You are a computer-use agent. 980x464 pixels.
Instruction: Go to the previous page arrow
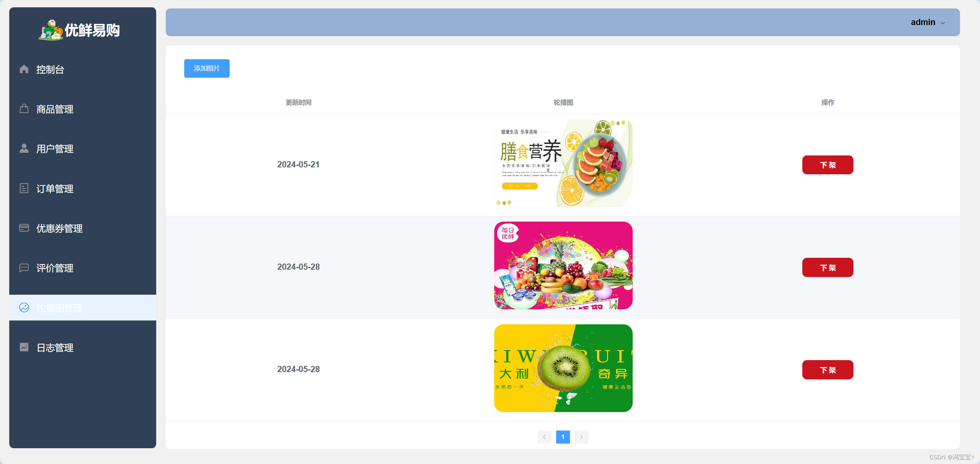tap(544, 437)
